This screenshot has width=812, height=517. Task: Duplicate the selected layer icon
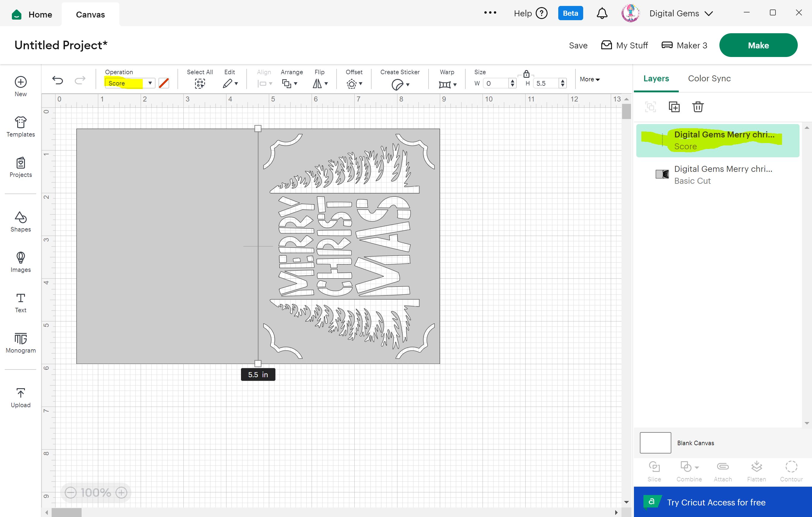pos(674,107)
